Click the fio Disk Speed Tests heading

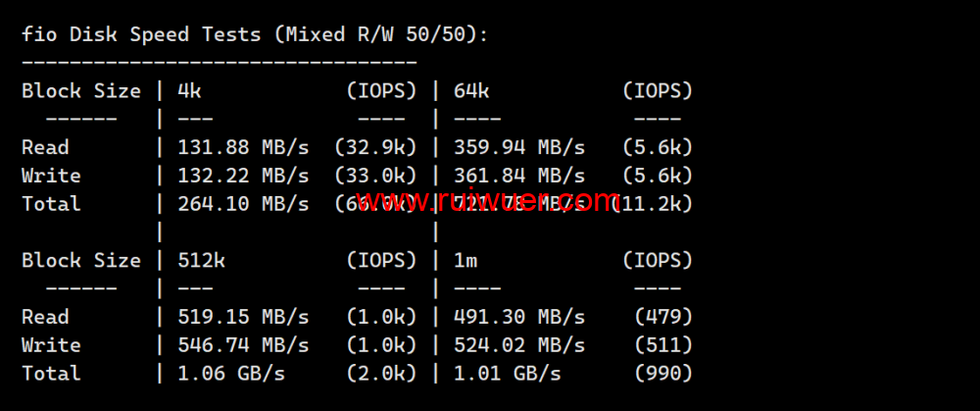click(255, 34)
